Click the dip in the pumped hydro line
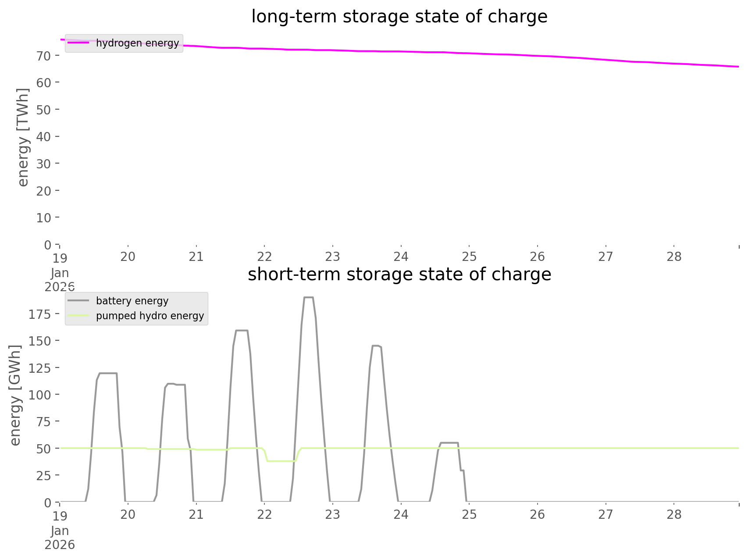The width and height of the screenshot is (748, 560). click(x=281, y=461)
